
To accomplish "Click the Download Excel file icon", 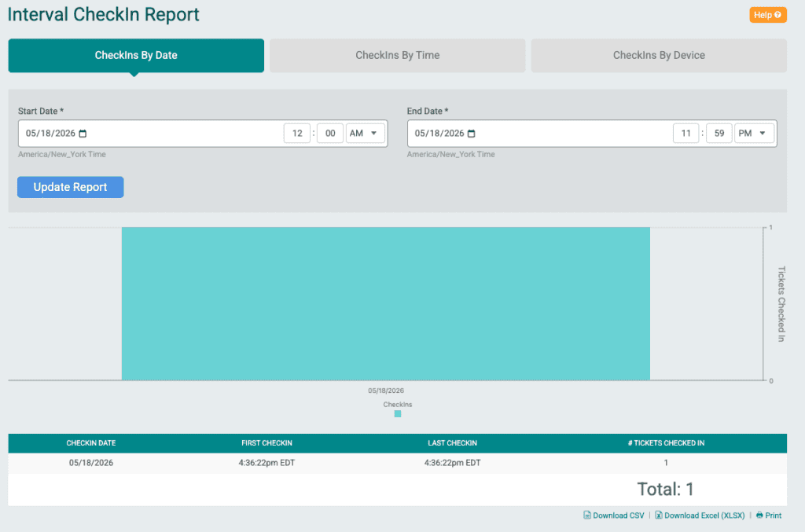I will point(658,515).
